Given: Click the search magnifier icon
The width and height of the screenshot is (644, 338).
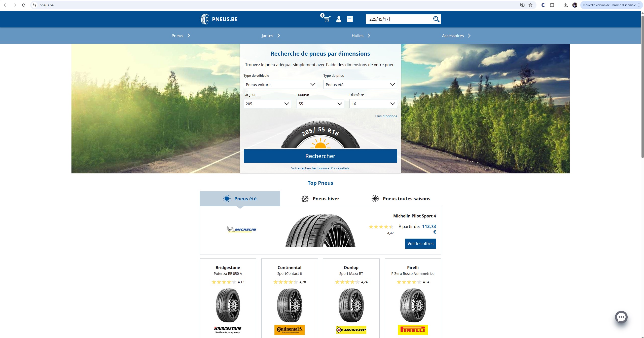Looking at the screenshot, I should 436,19.
